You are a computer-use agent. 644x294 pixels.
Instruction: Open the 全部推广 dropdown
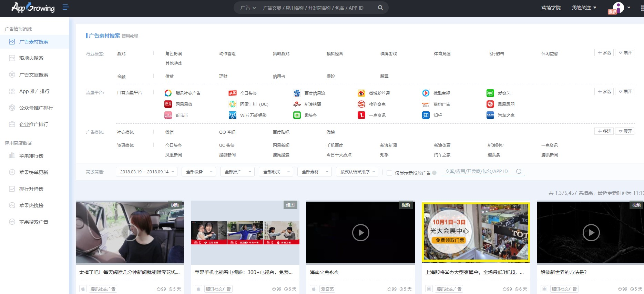(x=237, y=172)
